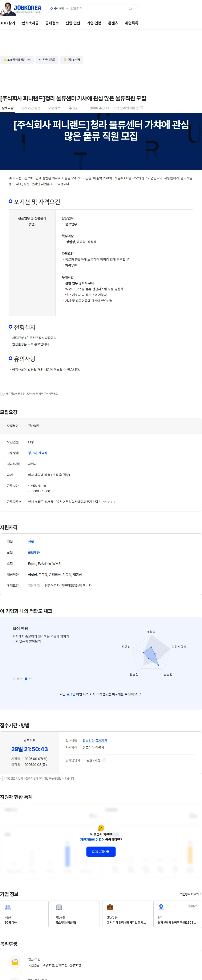Click the 중소기업 (비상장) company type
Image resolution: width=202 pixels, height=980 pixels.
coord(66,923)
